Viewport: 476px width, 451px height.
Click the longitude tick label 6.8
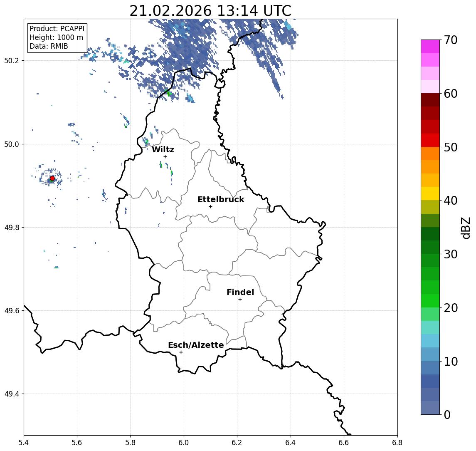click(397, 443)
